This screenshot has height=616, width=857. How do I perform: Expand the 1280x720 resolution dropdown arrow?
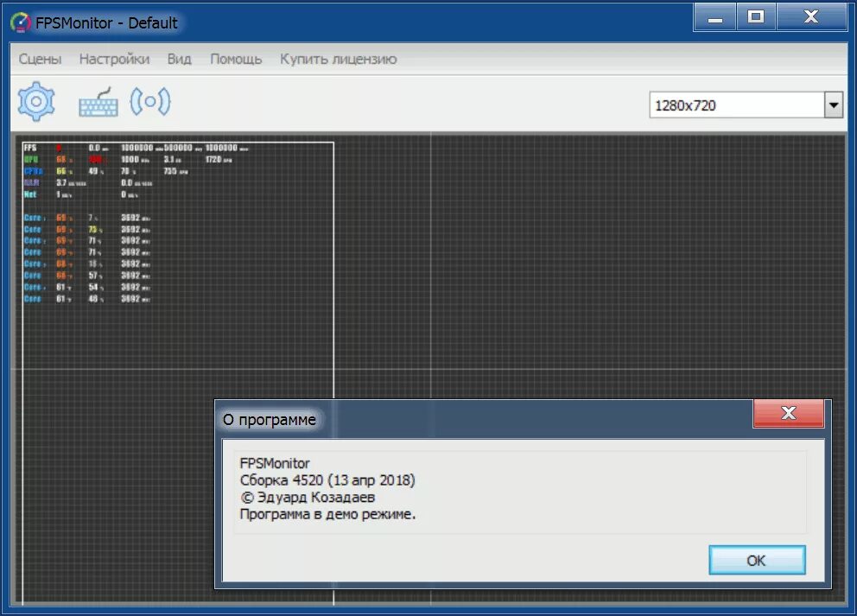point(834,105)
